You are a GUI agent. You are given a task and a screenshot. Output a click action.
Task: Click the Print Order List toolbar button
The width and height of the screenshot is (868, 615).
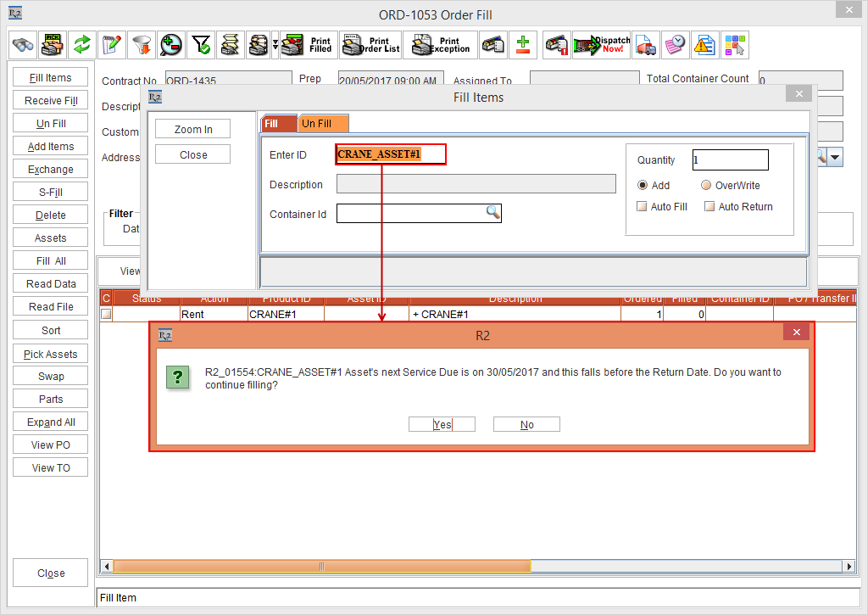tap(370, 45)
